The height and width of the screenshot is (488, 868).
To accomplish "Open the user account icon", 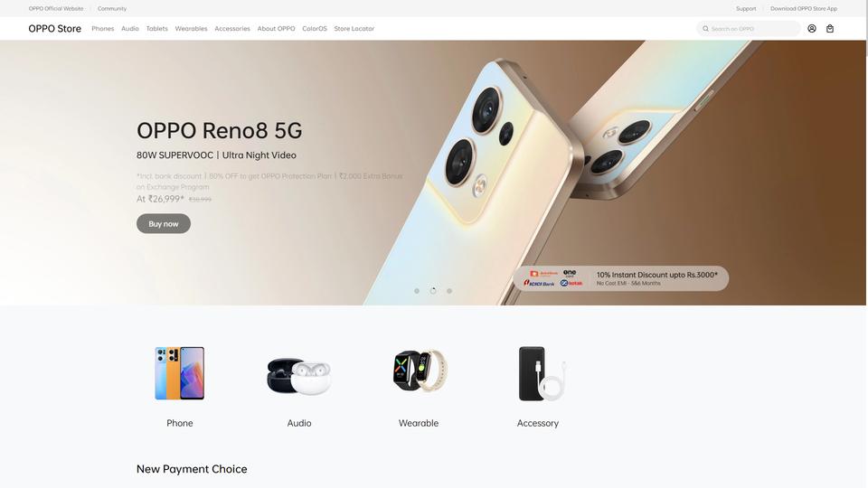I will tap(812, 29).
